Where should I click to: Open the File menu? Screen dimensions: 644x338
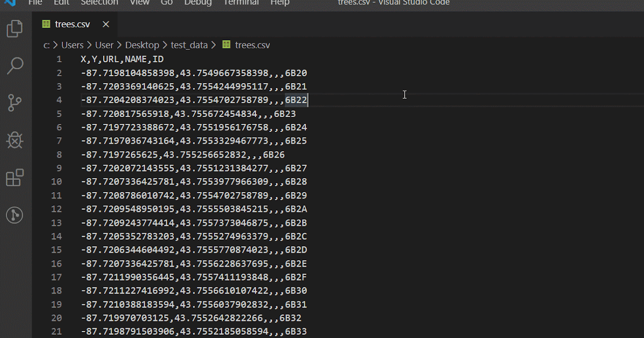pos(35,3)
